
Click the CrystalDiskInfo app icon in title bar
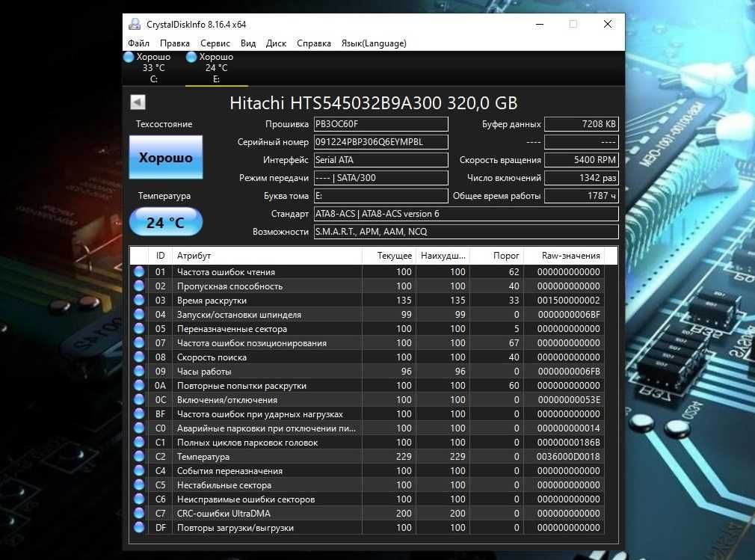135,24
